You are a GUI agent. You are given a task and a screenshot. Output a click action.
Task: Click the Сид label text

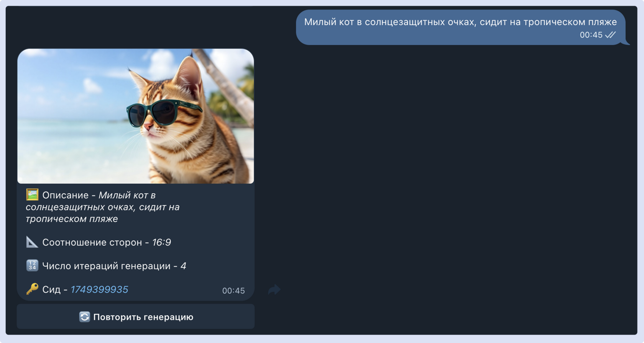tap(51, 290)
